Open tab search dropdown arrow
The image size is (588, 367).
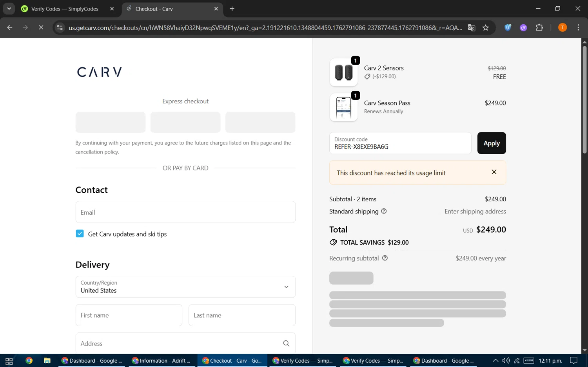9,9
